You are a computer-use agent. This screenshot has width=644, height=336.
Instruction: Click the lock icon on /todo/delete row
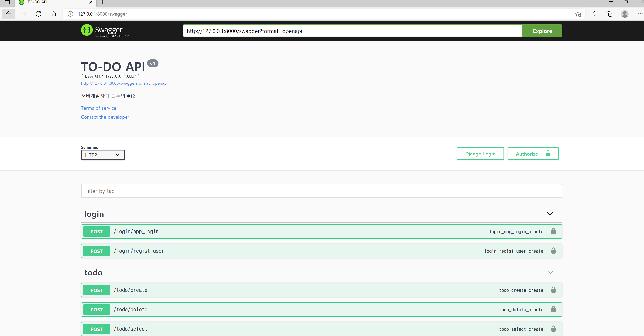point(553,309)
